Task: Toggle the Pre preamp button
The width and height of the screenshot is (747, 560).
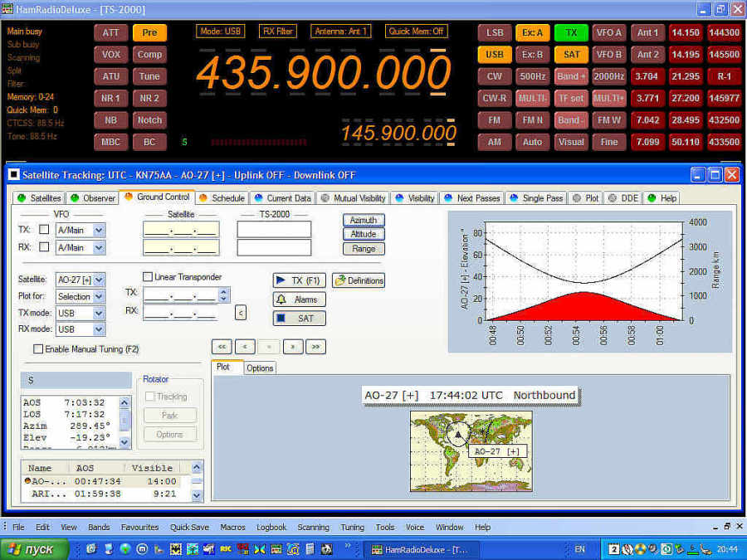Action: (x=149, y=32)
